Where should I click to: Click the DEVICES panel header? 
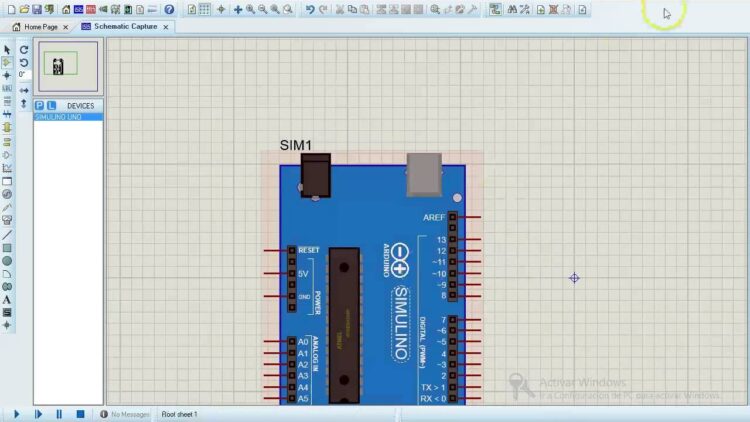80,106
